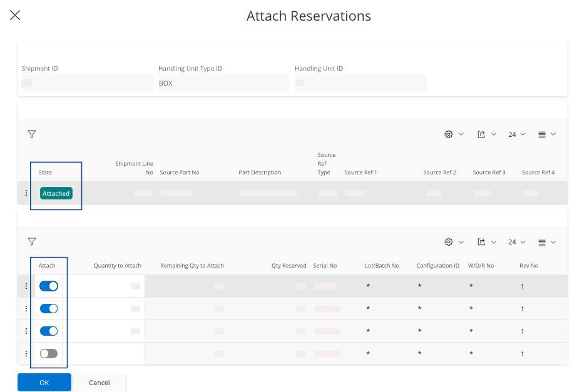Open row density dropdown in upper table
This screenshot has height=392, width=577.
[546, 134]
